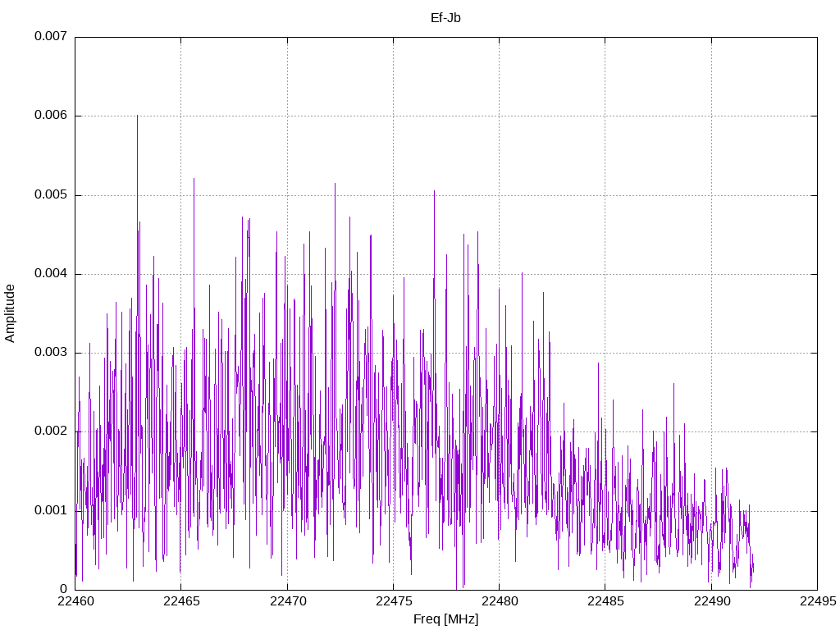Click the 22470 x-axis tick label
Screen dimensions: 840x630
[x=288, y=601]
